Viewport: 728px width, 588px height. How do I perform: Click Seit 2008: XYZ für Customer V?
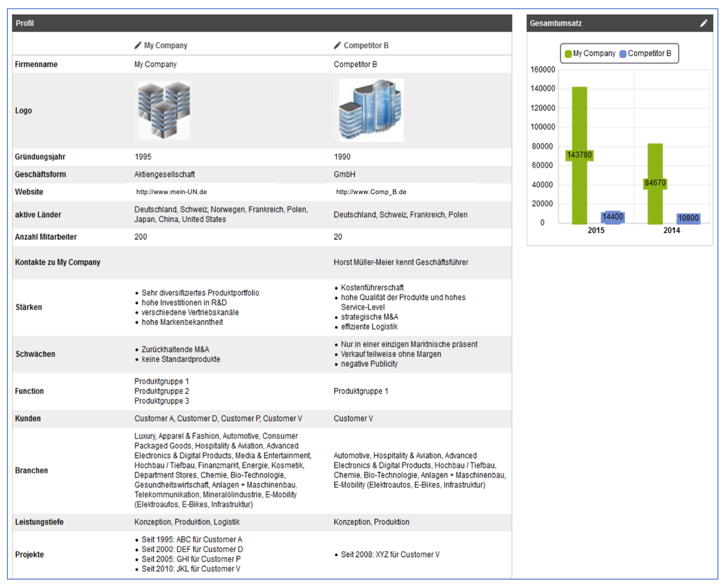click(390, 554)
